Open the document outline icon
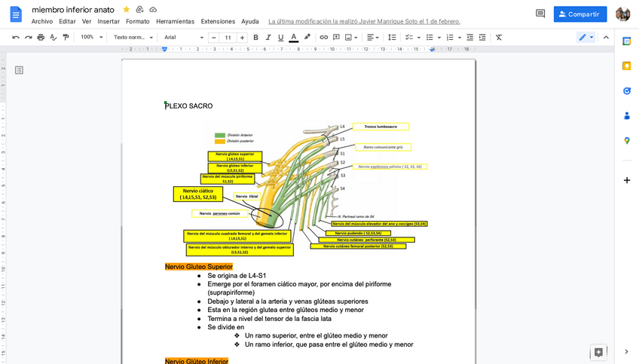 point(19,70)
